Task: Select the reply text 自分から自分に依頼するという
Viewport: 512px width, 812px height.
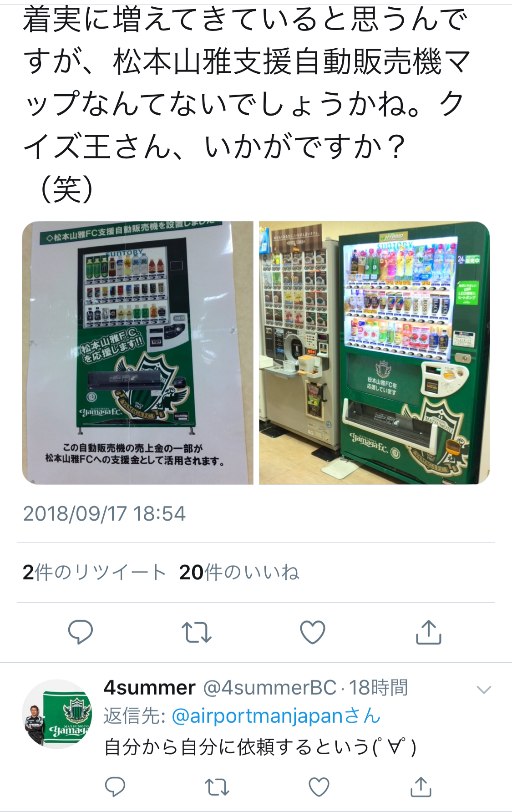Action: pos(237,747)
